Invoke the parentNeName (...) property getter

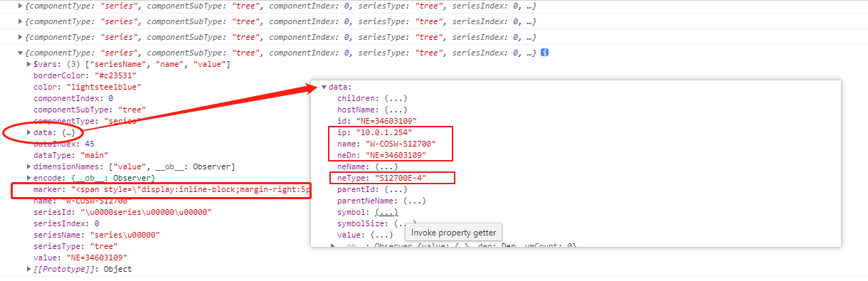pyautogui.click(x=415, y=201)
